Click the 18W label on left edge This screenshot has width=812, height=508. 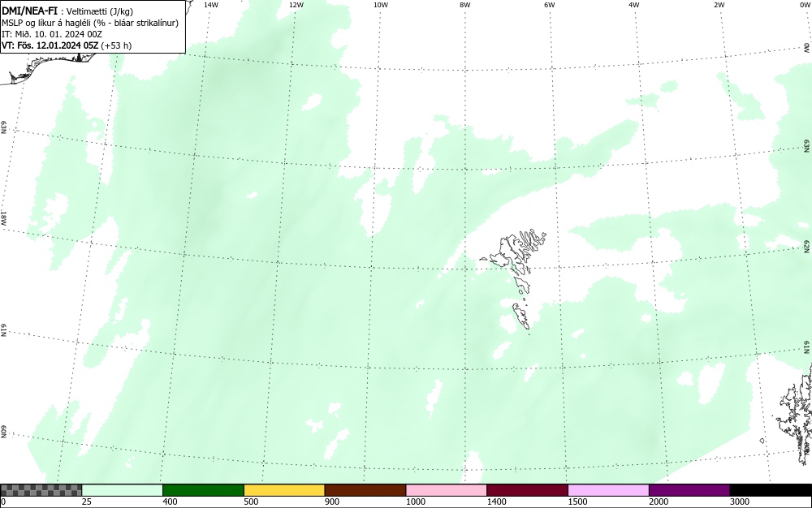3,217
